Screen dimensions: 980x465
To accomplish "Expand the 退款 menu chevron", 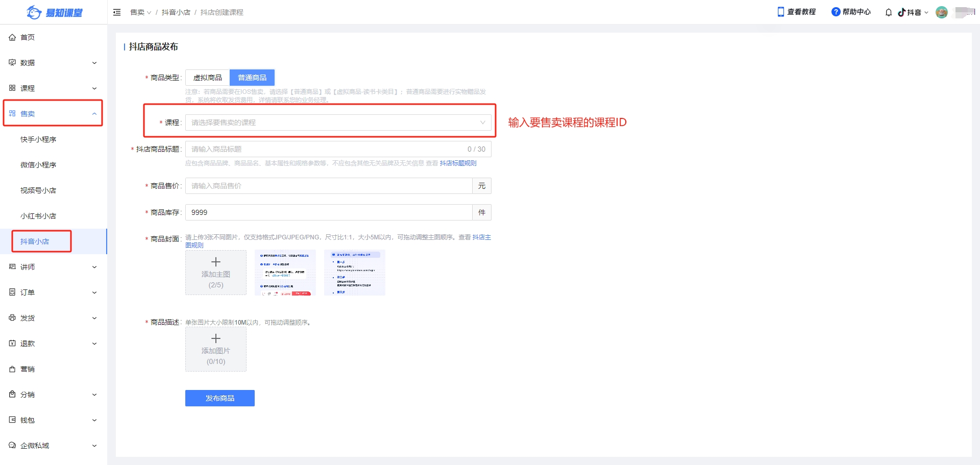I will pyautogui.click(x=94, y=344).
